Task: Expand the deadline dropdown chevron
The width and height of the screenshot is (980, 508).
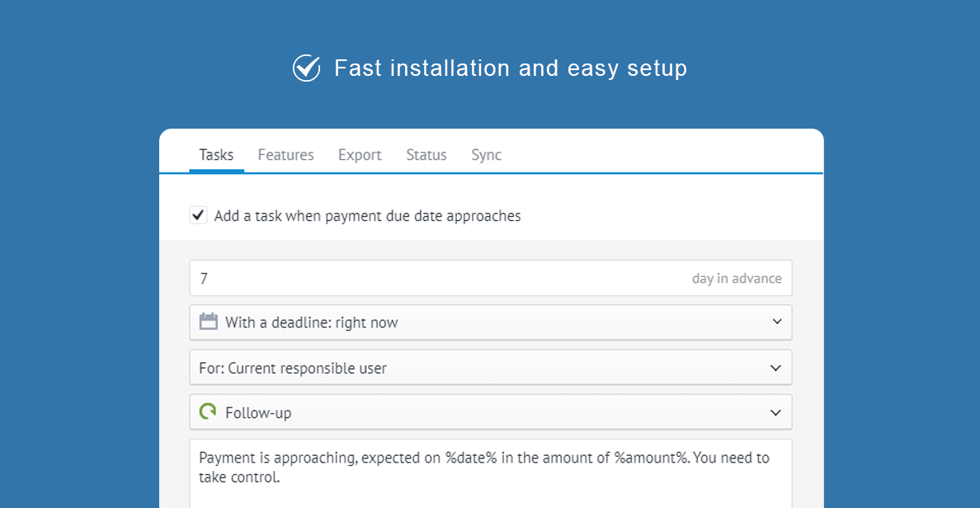Action: click(776, 322)
